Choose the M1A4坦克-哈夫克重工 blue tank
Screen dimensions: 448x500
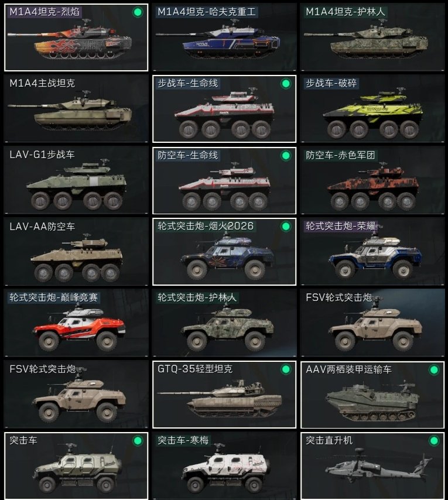224,37
